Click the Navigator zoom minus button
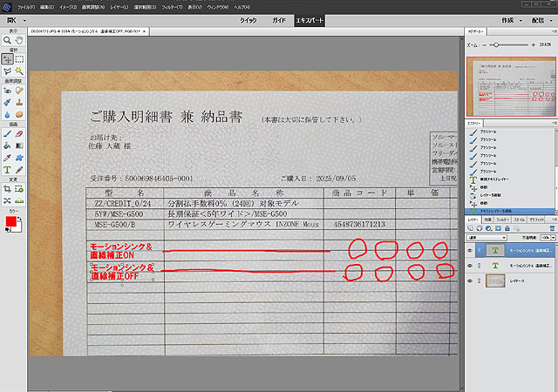Screen dimensions: 558x392 484,45
